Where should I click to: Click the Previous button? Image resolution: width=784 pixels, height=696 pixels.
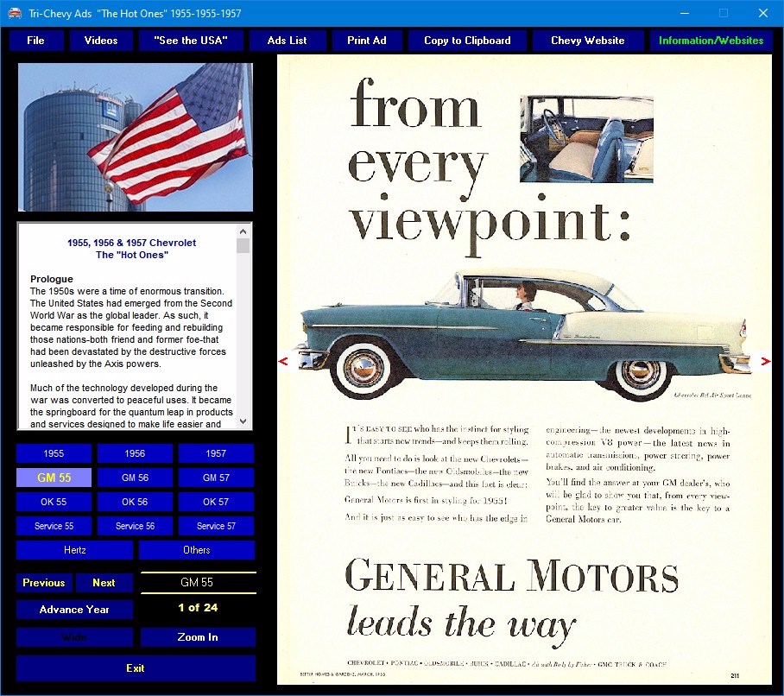click(x=44, y=583)
